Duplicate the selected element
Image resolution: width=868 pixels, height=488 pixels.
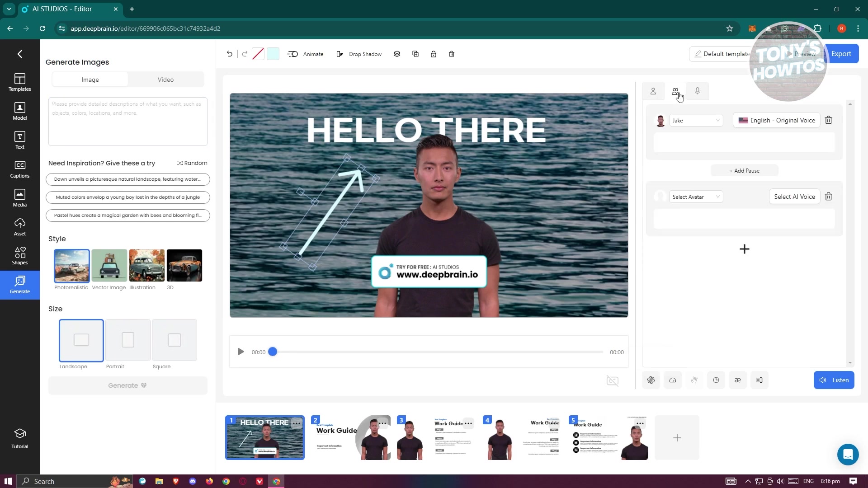pyautogui.click(x=415, y=54)
